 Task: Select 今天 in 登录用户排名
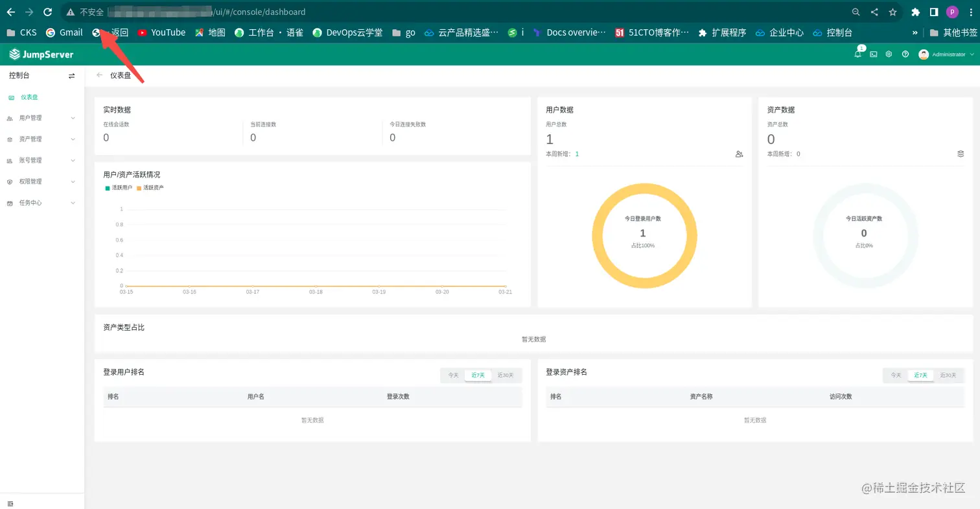pyautogui.click(x=453, y=375)
